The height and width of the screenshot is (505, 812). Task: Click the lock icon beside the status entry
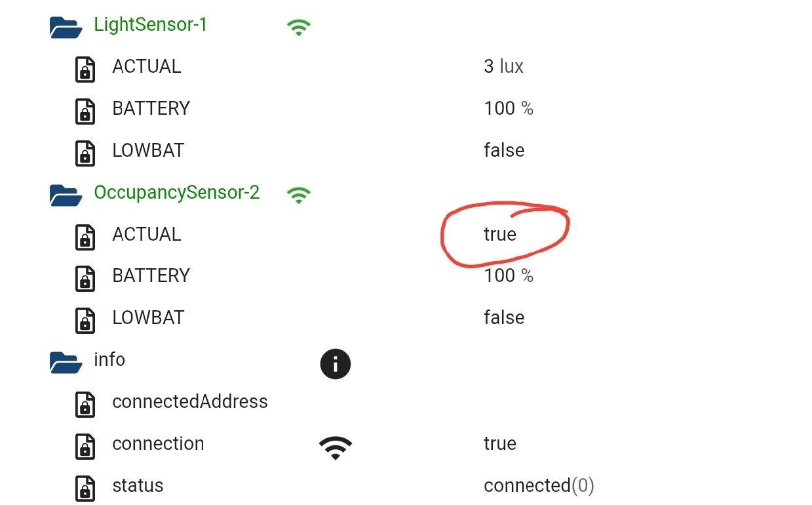pyautogui.click(x=85, y=489)
